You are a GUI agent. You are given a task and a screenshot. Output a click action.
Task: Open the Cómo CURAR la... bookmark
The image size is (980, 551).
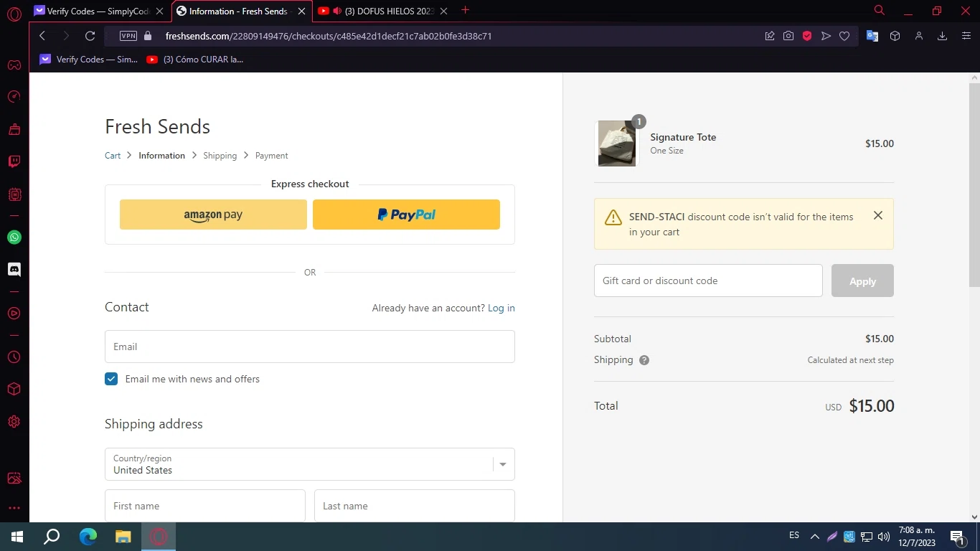[195, 60]
